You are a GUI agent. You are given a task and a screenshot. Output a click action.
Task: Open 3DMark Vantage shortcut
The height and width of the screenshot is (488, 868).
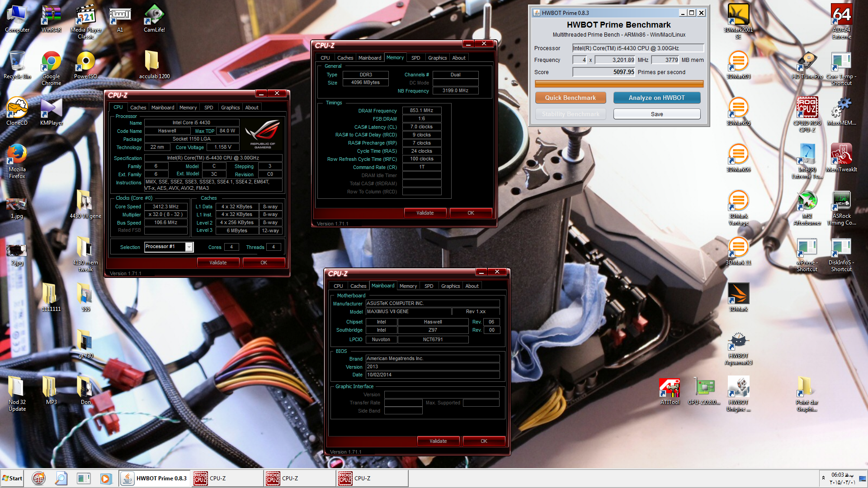(x=738, y=207)
